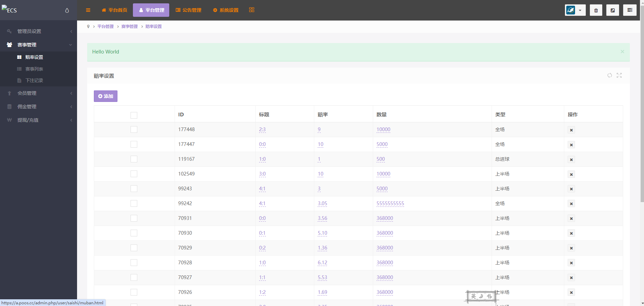Click the 添加 button
The width and height of the screenshot is (644, 306).
106,96
